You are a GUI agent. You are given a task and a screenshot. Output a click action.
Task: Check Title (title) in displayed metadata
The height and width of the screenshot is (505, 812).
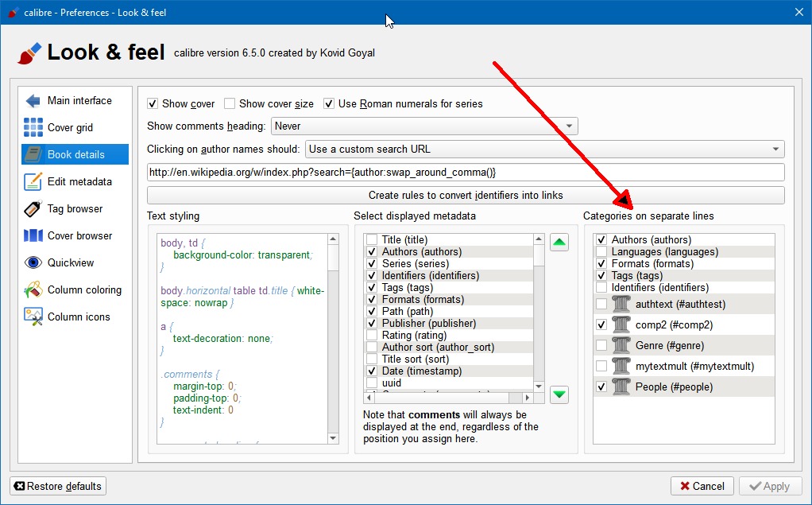372,239
